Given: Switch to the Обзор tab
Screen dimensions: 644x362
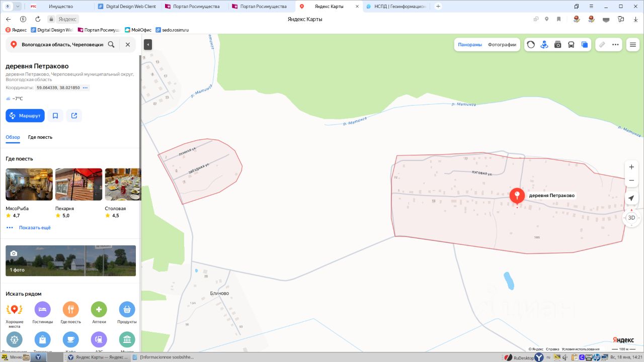Looking at the screenshot, I should 13,137.
